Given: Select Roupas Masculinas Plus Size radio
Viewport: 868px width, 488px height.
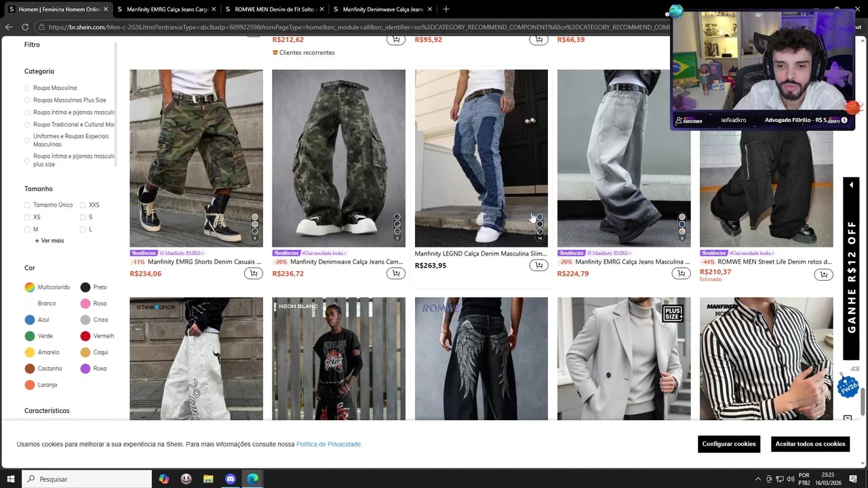Looking at the screenshot, I should [27, 100].
